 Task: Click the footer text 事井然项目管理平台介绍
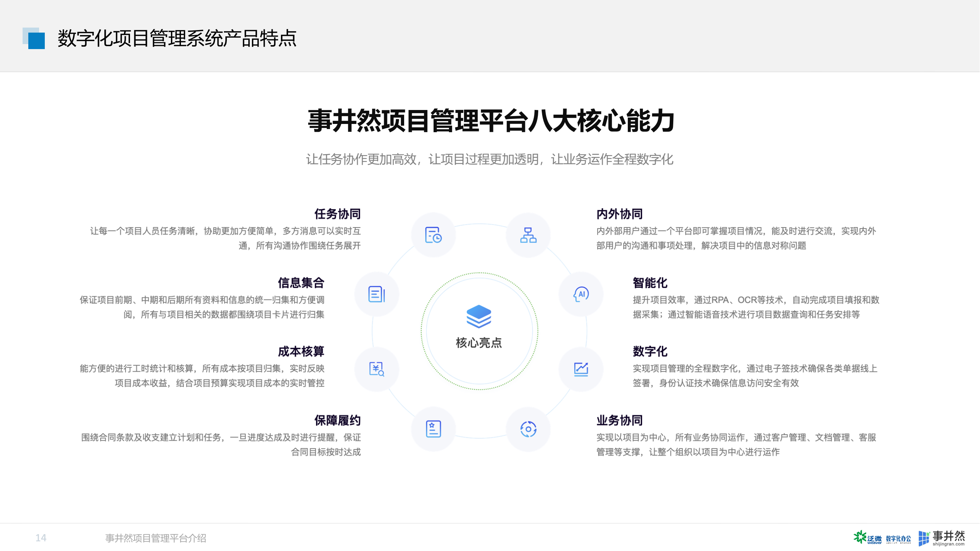pos(156,538)
